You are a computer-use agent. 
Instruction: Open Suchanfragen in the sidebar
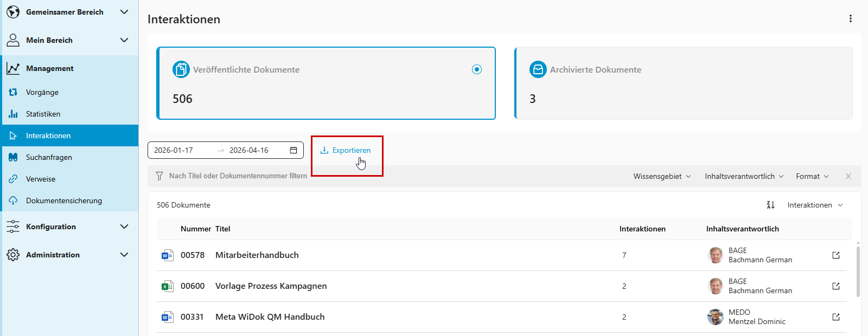click(x=49, y=157)
